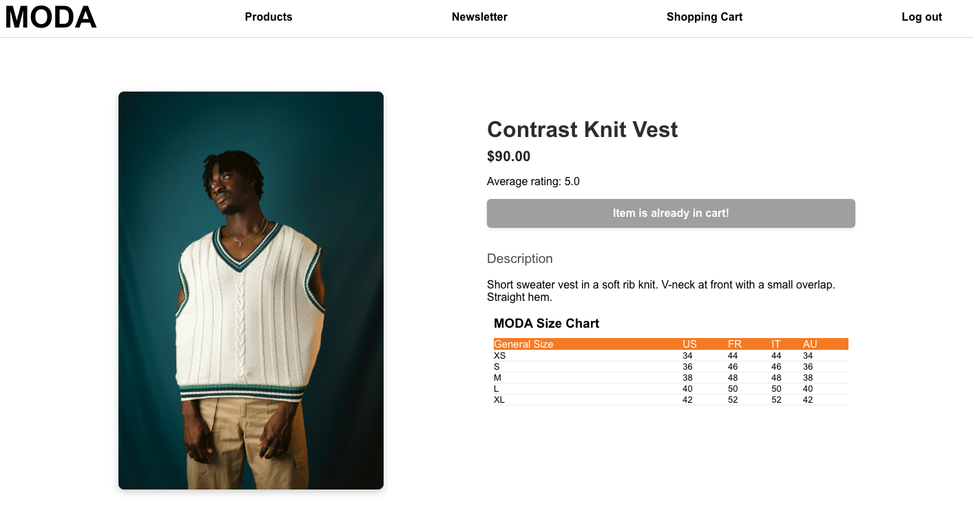Click the Contrast Knit Vest product photo
Image resolution: width=980 pixels, height=506 pixels.
(251, 290)
